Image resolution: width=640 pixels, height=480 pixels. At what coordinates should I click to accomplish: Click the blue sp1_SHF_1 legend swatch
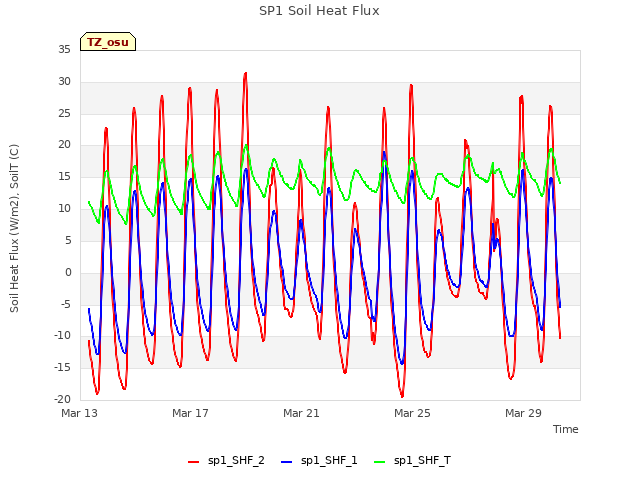[x=287, y=462]
